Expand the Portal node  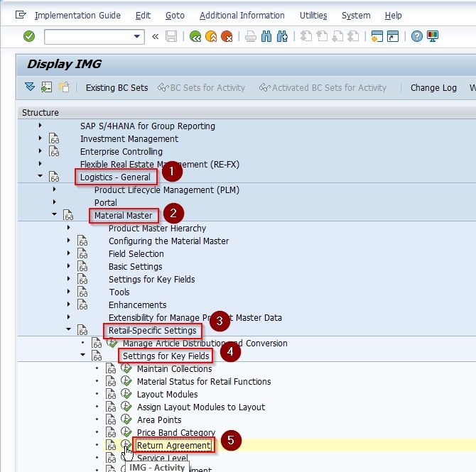tap(54, 202)
